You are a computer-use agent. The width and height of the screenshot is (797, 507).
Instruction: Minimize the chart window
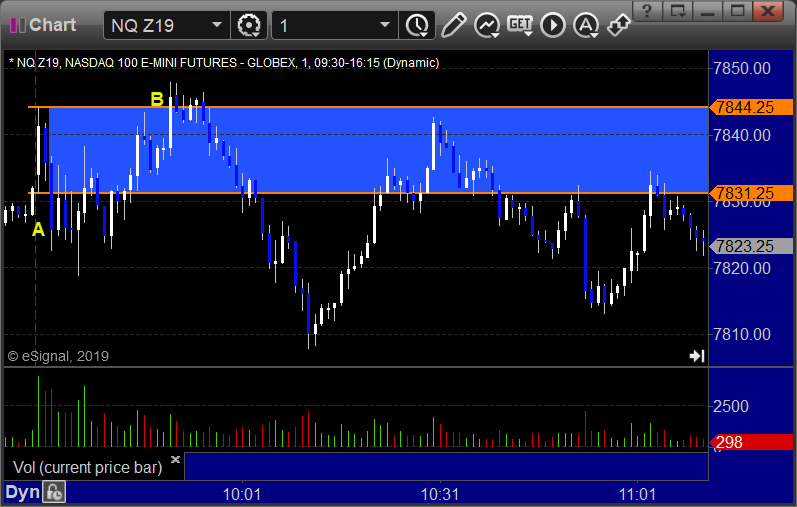tap(708, 11)
